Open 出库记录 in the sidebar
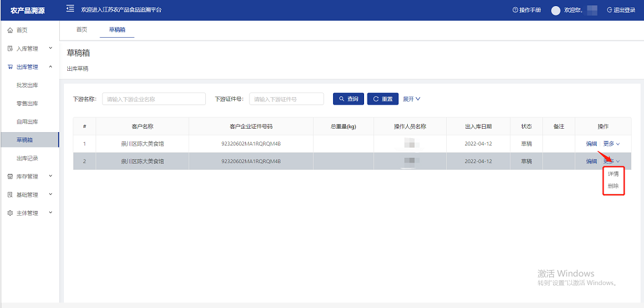Screen dimensions: 644x308 pyautogui.click(x=27, y=158)
